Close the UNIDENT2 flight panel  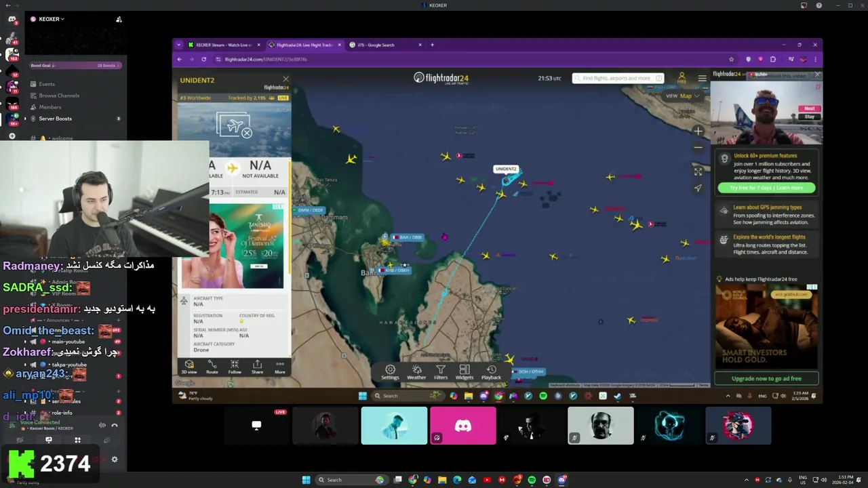point(285,79)
